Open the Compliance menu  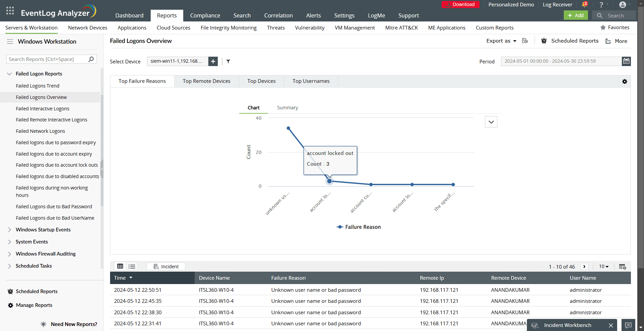coord(205,15)
